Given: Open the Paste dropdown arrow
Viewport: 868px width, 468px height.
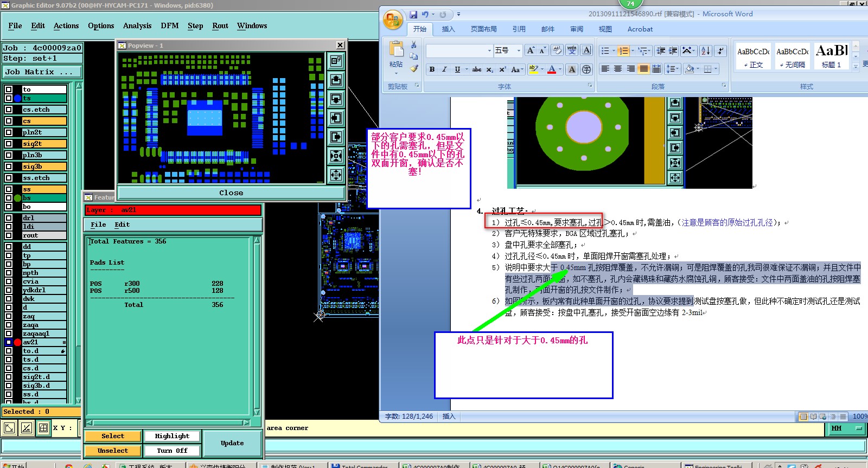Looking at the screenshot, I should click(x=396, y=73).
